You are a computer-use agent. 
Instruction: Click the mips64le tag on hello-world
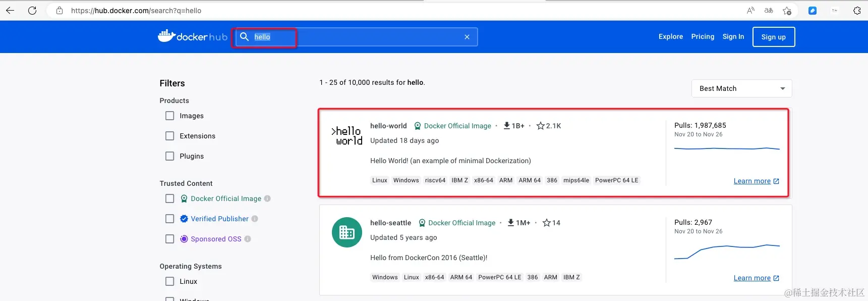[x=576, y=180]
